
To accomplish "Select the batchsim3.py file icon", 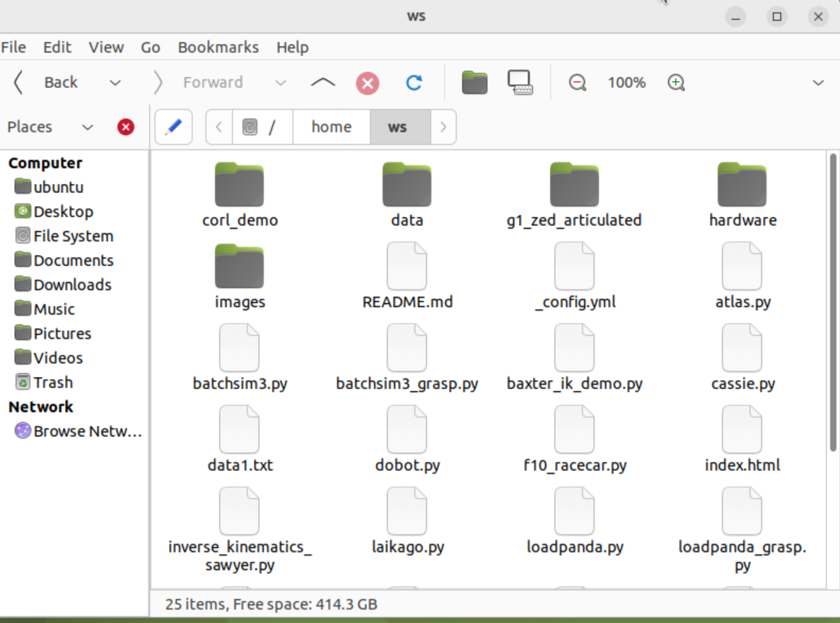I will pos(240,348).
